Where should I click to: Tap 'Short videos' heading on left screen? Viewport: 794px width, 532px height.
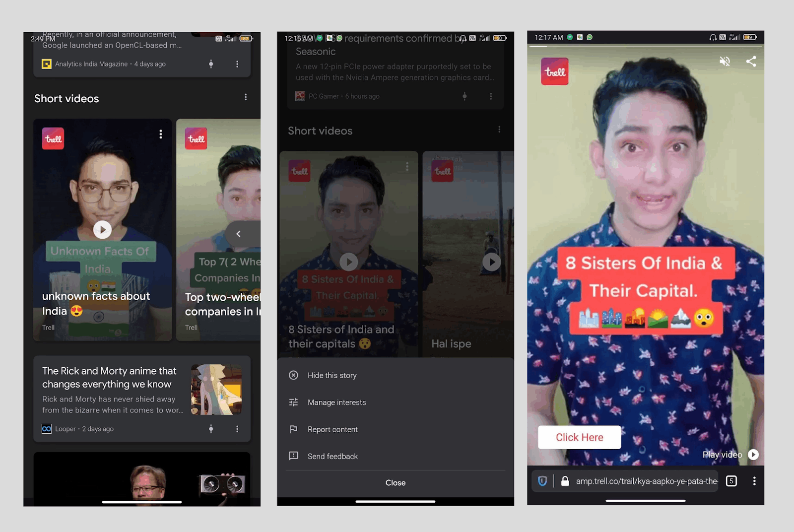[x=66, y=98]
